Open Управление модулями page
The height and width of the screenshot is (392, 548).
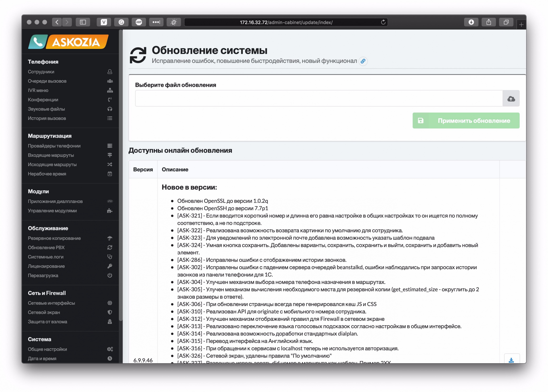[52, 211]
